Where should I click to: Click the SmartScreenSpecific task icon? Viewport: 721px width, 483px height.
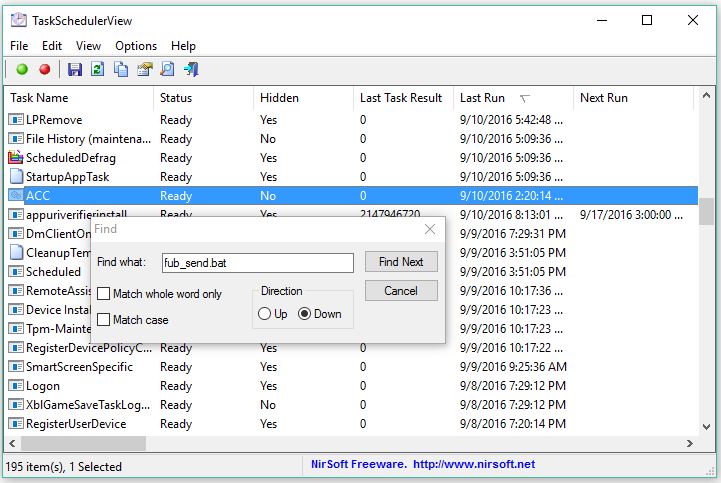click(16, 367)
